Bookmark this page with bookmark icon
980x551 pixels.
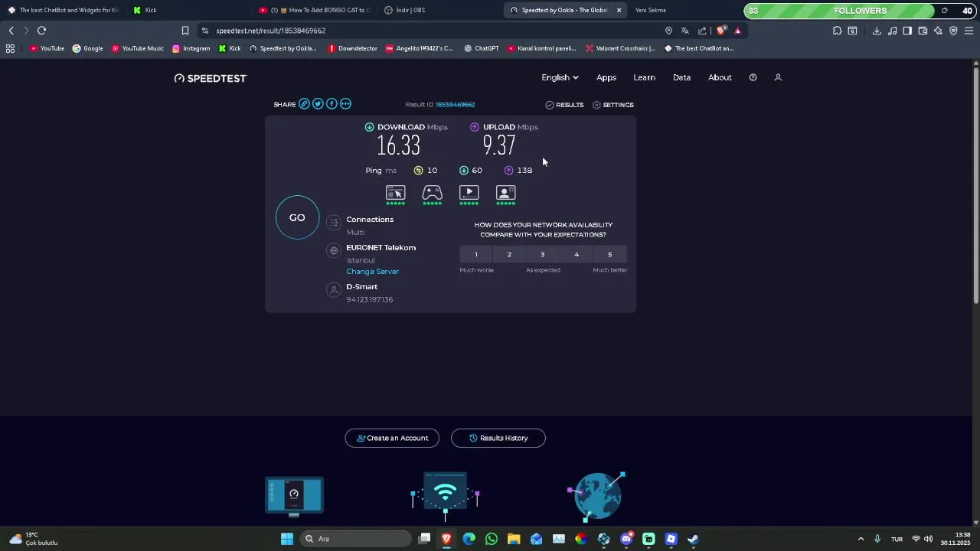[185, 31]
